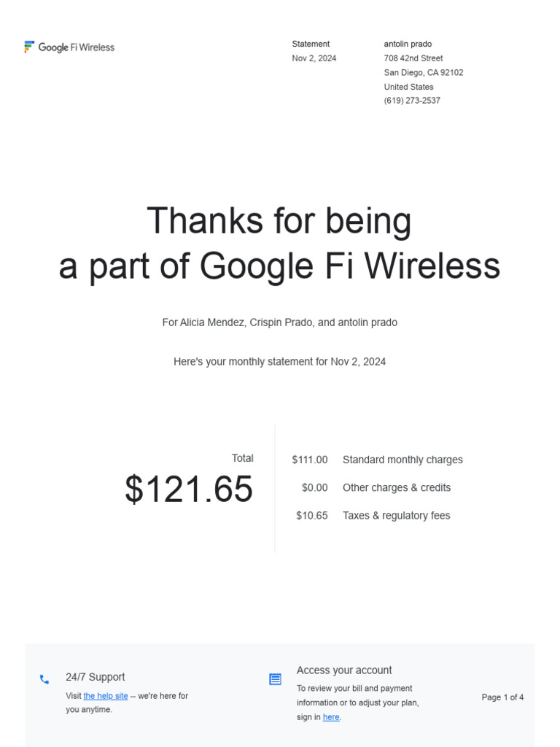Click the 708 42nd Street address line
Viewport: 560px width, 747px height.
coord(413,58)
